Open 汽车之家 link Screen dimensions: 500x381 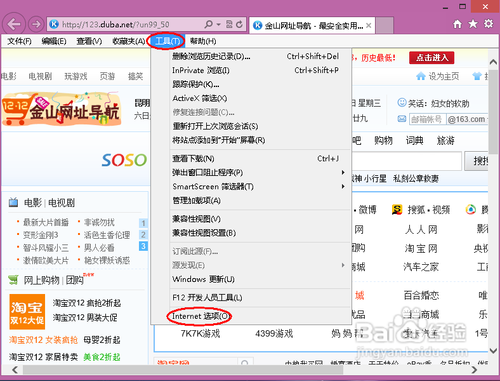pyautogui.click(x=421, y=267)
